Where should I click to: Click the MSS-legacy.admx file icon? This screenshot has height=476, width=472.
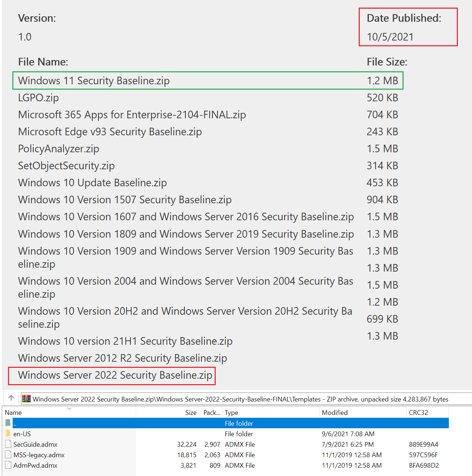[8, 455]
